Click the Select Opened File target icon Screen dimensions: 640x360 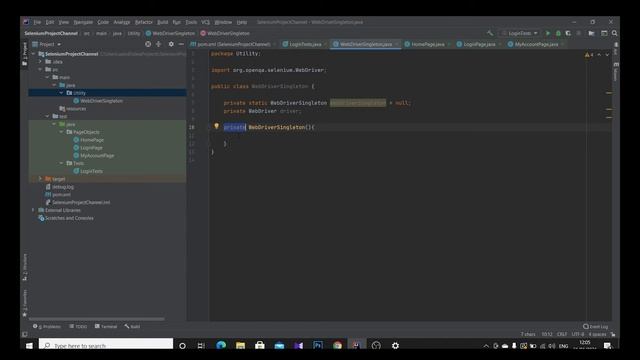148,44
